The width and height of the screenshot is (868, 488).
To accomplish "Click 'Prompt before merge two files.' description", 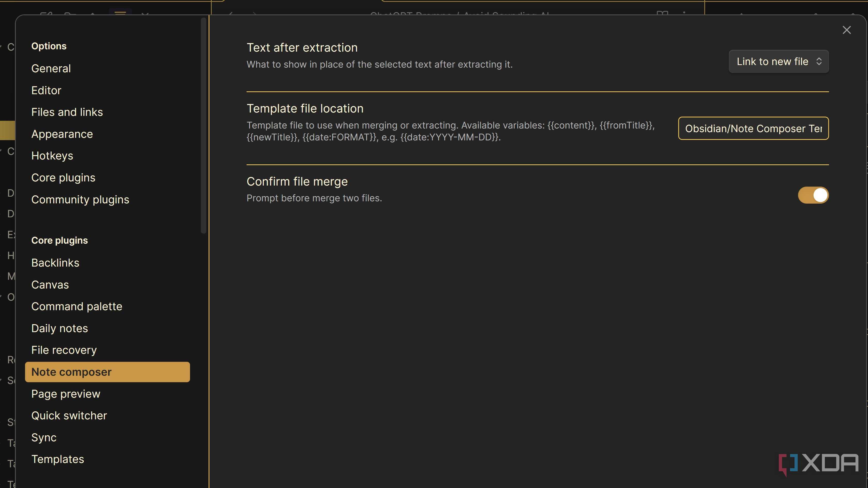I will coord(314,198).
